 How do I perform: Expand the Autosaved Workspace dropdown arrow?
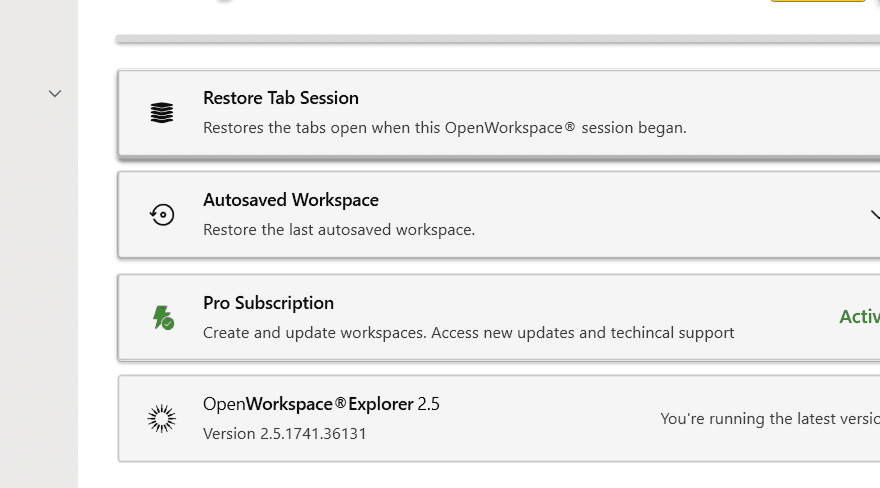pyautogui.click(x=874, y=215)
